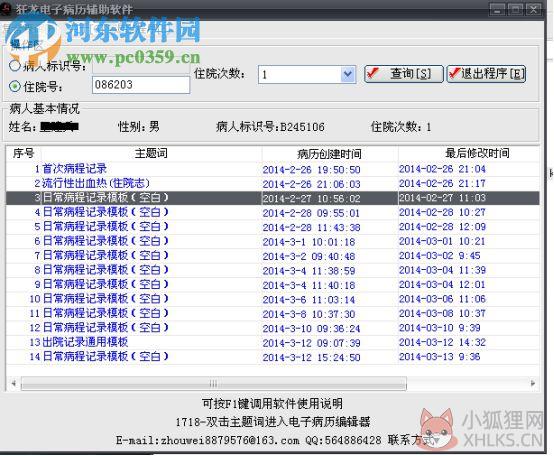Viewport: 554px width, 456px height.
Task: Close the application window
Action: click(534, 9)
